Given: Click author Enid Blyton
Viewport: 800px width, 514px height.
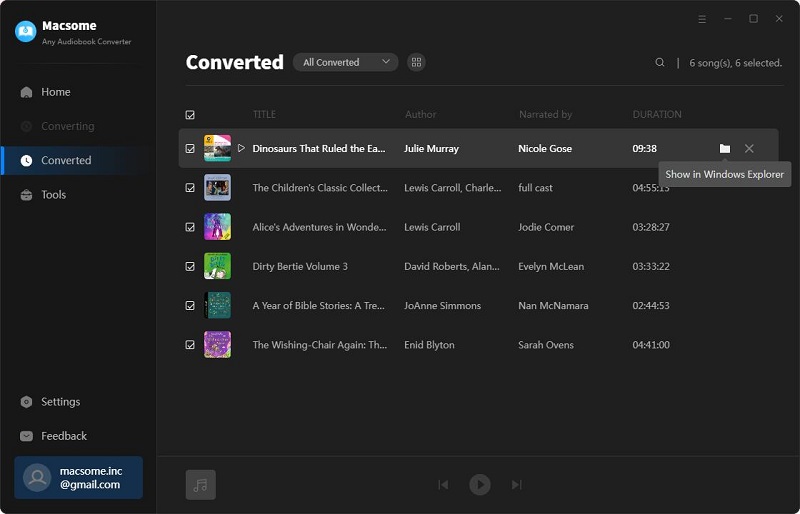Looking at the screenshot, I should point(429,345).
